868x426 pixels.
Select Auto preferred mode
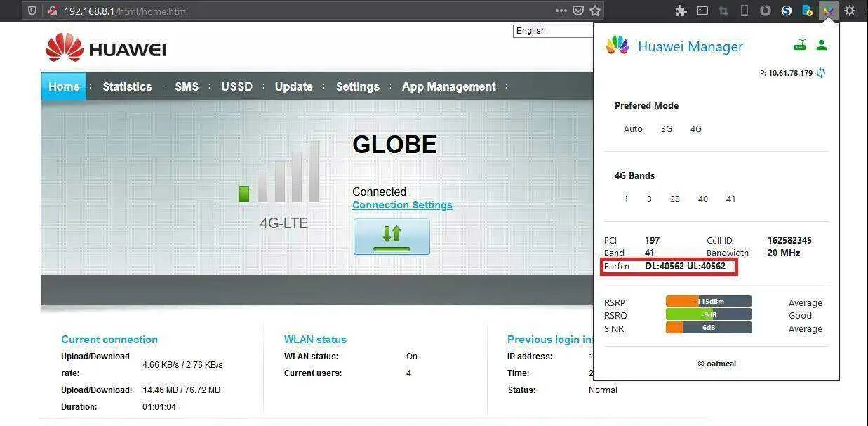click(x=633, y=129)
